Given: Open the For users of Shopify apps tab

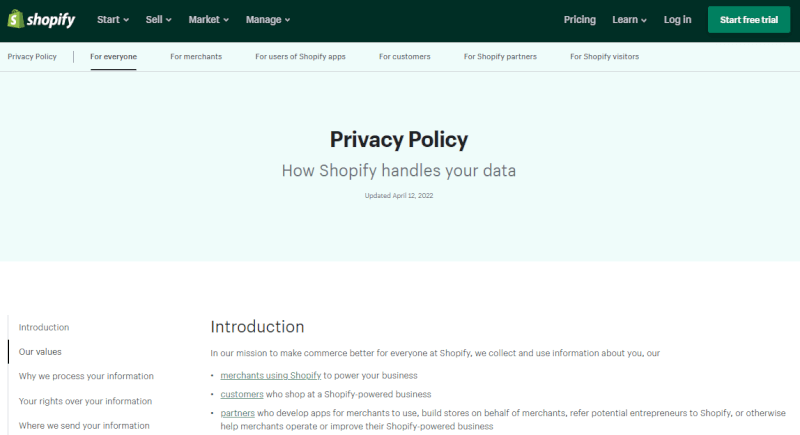Looking at the screenshot, I should (300, 57).
